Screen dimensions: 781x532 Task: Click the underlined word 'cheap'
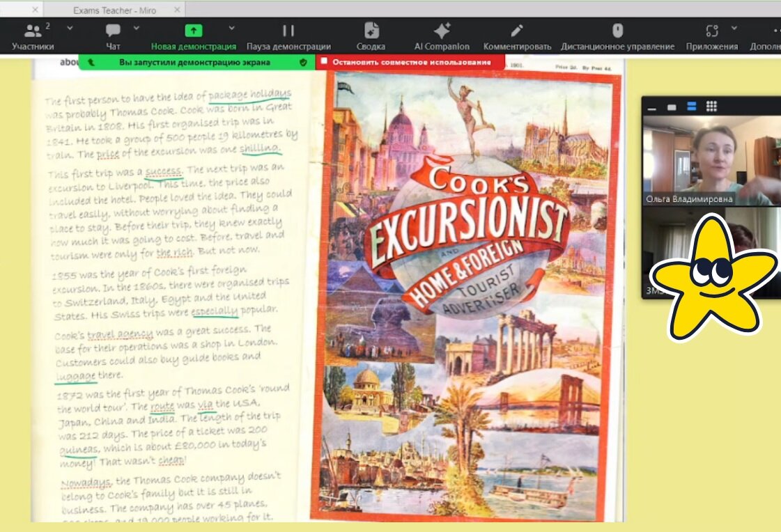tap(171, 460)
